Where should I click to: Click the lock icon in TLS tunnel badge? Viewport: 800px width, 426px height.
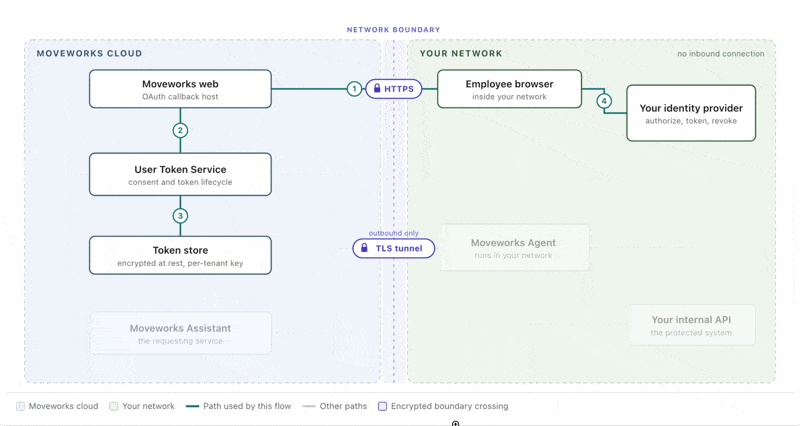click(364, 248)
